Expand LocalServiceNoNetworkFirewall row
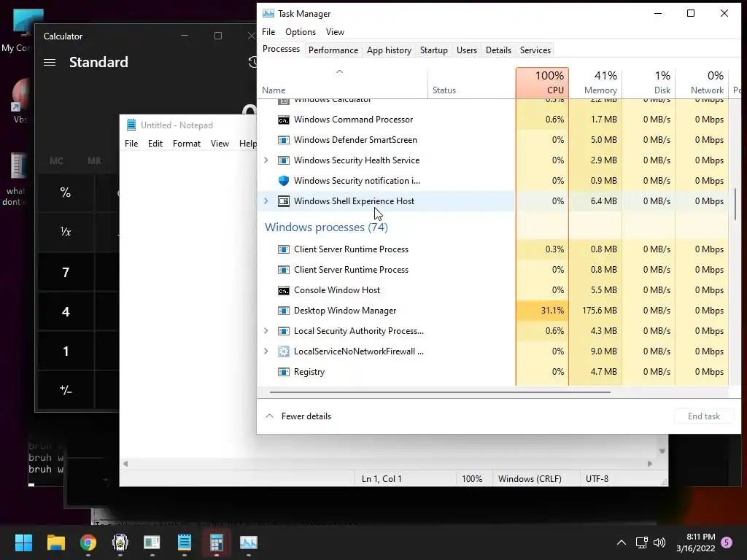This screenshot has height=560, width=747. 266,351
